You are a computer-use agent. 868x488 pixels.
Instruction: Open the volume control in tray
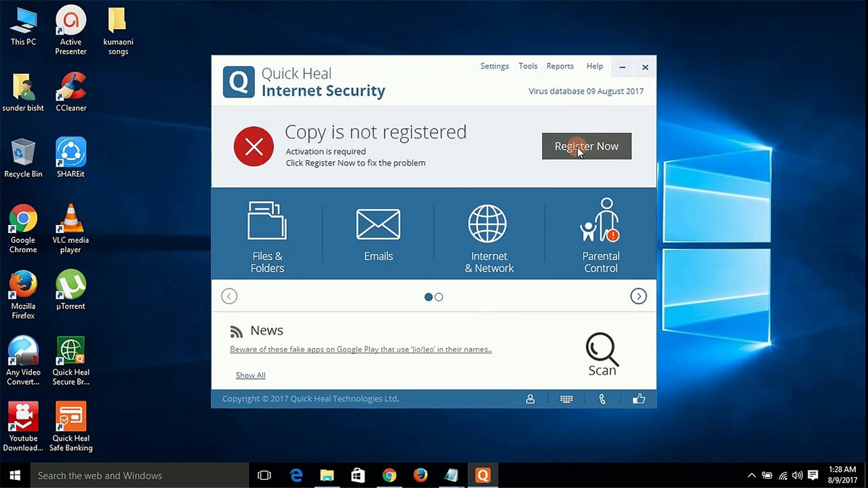[x=798, y=476]
